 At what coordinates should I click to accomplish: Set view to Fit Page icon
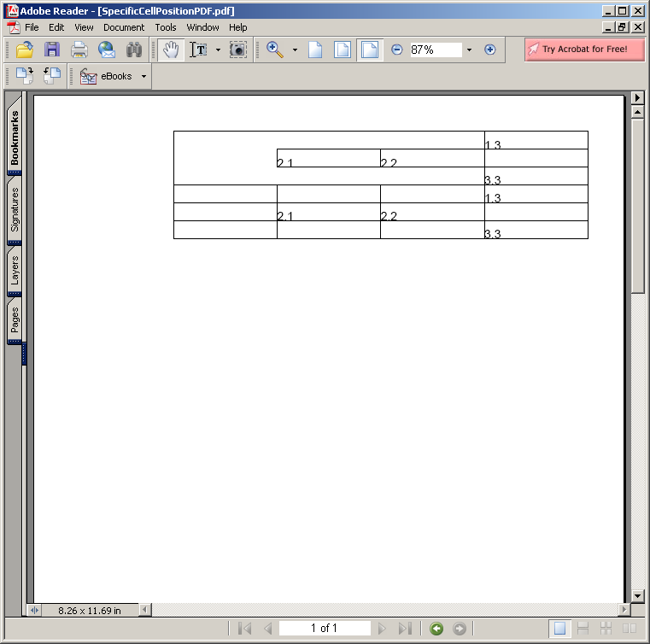click(343, 50)
